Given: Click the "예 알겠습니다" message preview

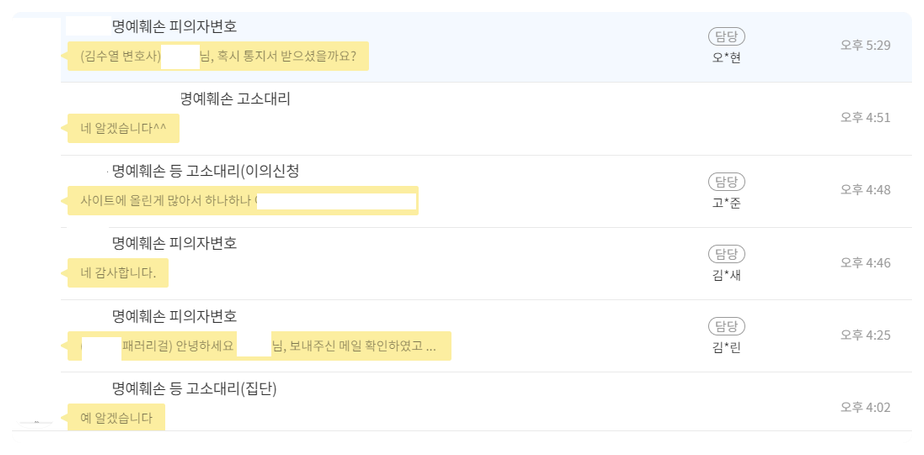Looking at the screenshot, I should (116, 418).
